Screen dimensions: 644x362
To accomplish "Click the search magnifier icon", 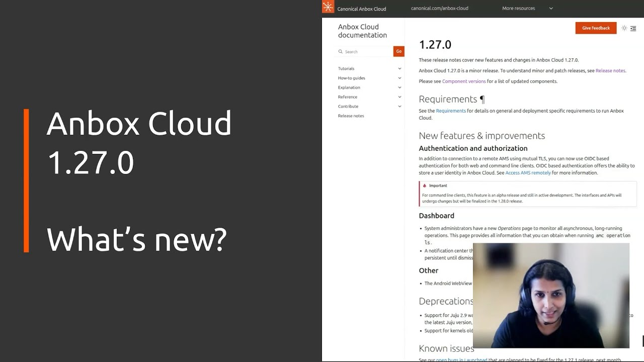I will (341, 51).
